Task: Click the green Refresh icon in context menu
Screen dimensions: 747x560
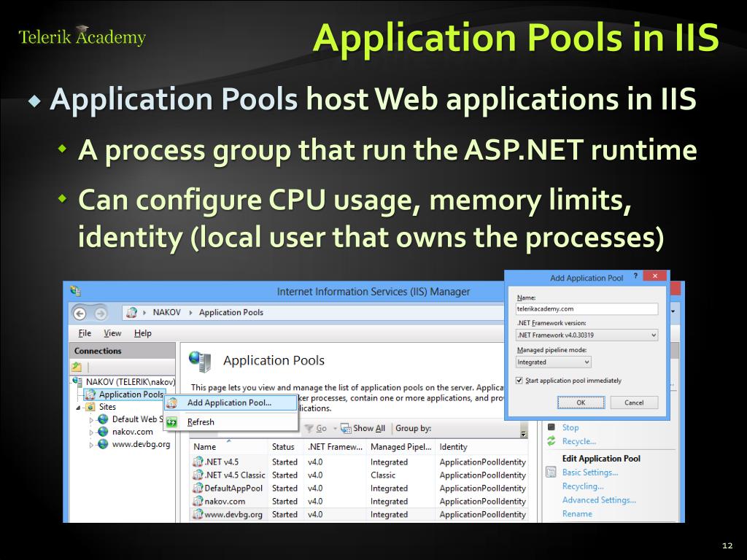Action: 171,422
